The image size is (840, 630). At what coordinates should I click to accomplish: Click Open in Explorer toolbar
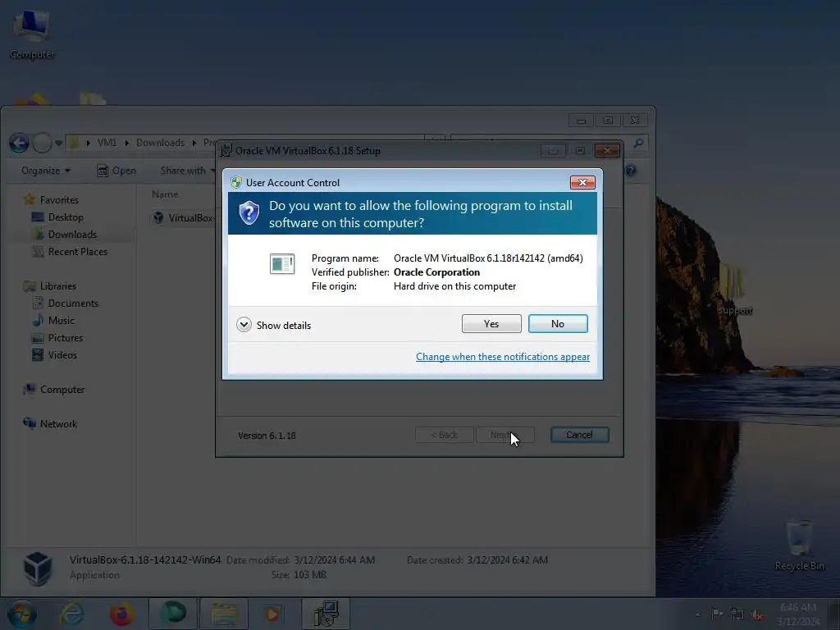(116, 171)
